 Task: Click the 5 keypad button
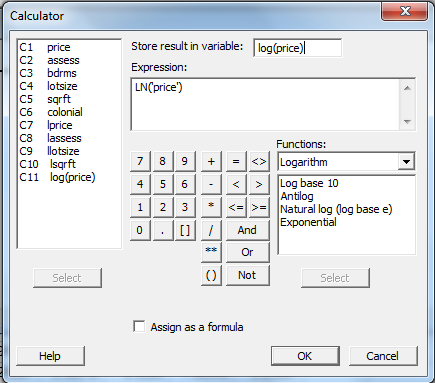[163, 184]
